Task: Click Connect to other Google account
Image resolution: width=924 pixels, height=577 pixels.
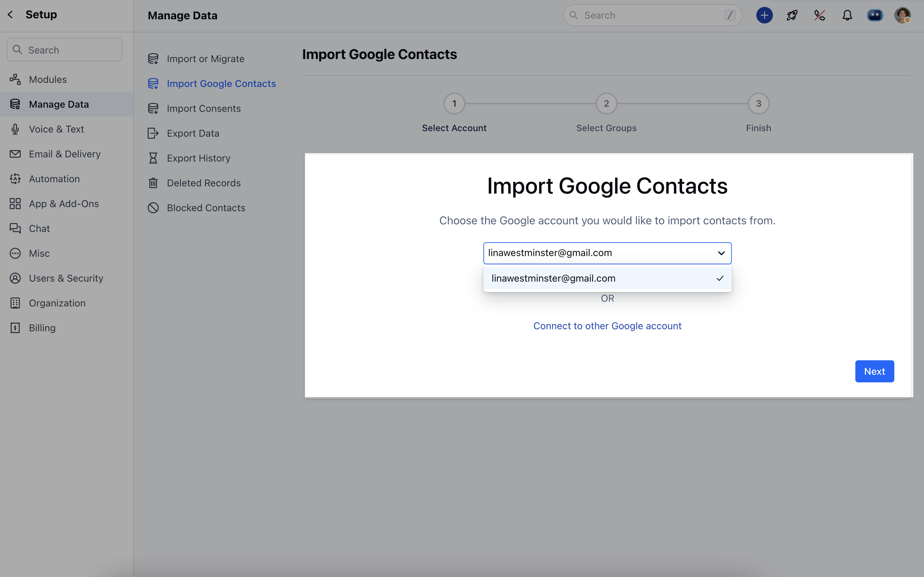Action: tap(607, 325)
